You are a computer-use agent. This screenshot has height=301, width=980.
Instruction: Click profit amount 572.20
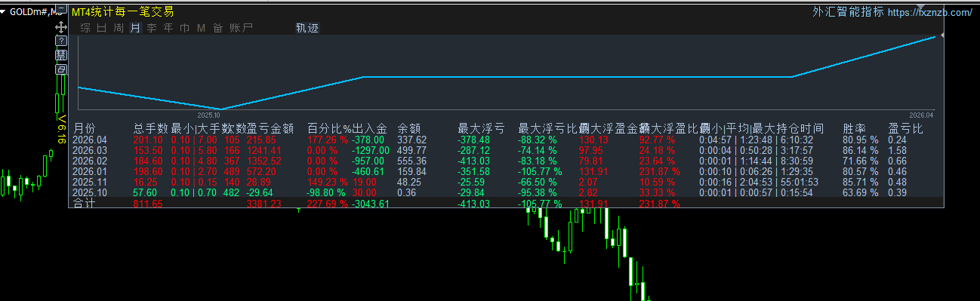261,171
